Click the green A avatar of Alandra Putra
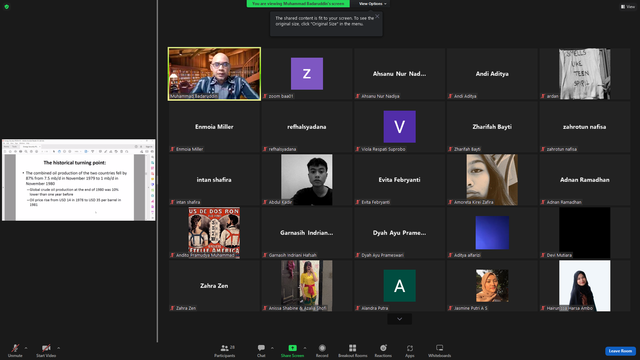Viewport: 640px width, 360px height. 400,286
